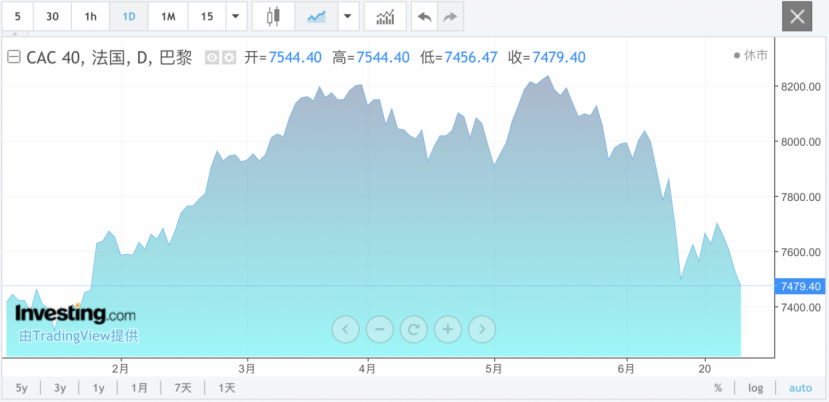Viewport: 829px width, 402px height.
Task: Reset the chart view with refresh button
Action: (413, 328)
